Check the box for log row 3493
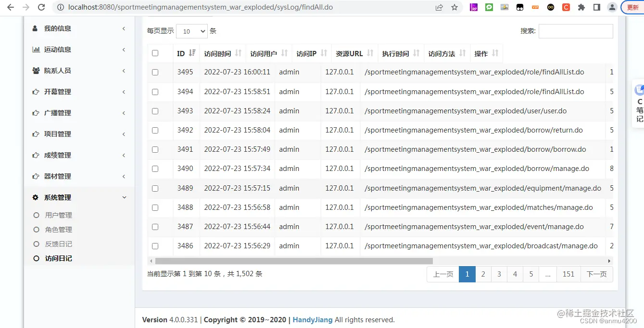The height and width of the screenshot is (328, 644). click(155, 111)
